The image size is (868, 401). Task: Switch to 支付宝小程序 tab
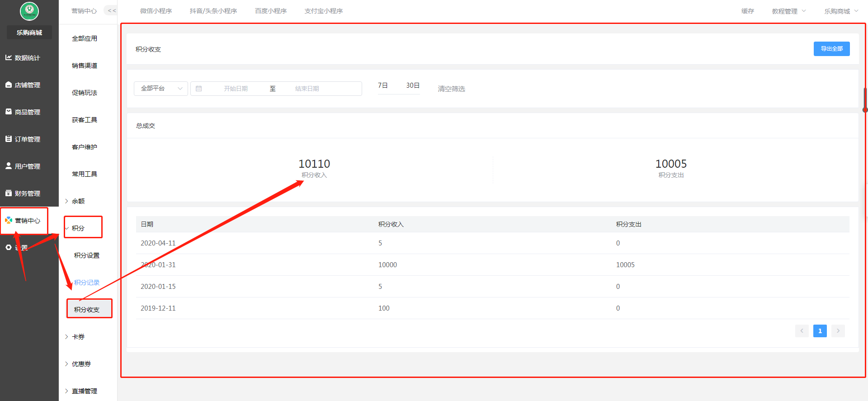pyautogui.click(x=324, y=11)
